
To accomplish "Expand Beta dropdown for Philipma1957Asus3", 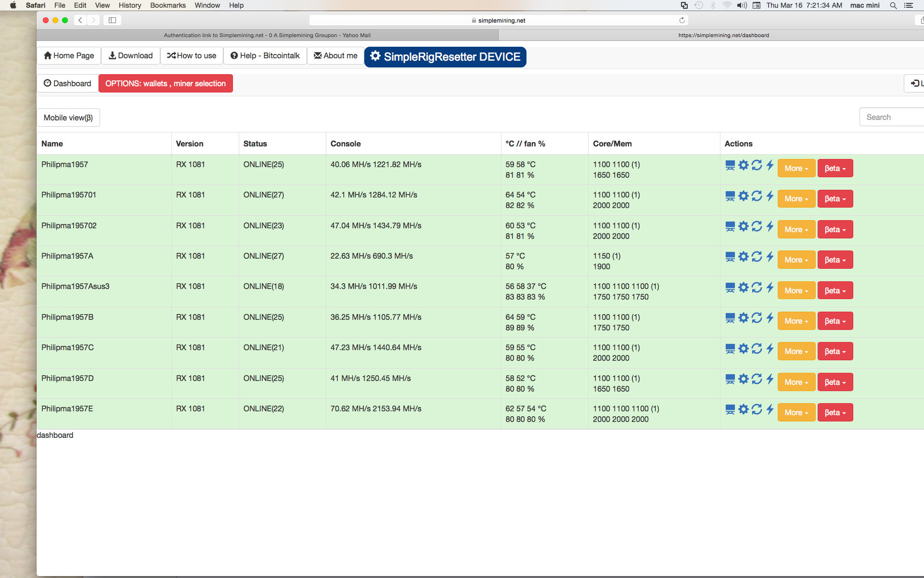I will coord(835,290).
